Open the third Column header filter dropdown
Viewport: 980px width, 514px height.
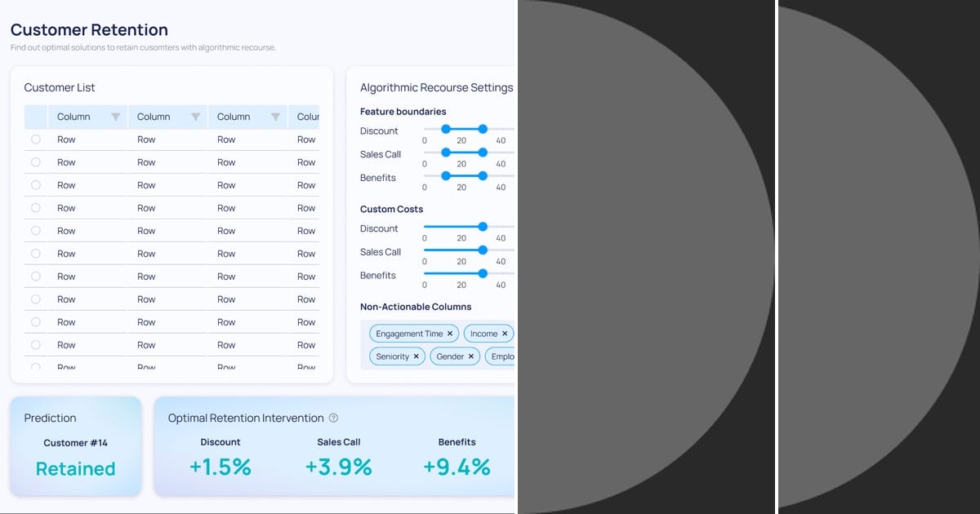click(x=275, y=117)
